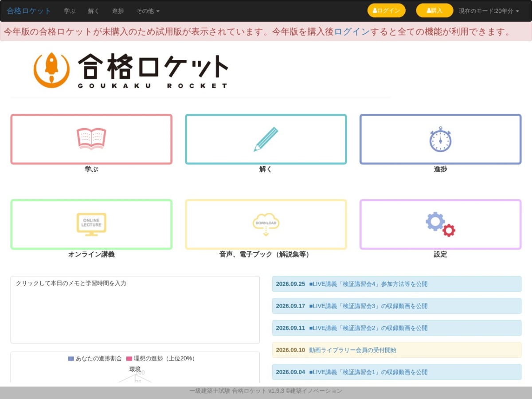
Task: Open the online lecture monitor icon tile
Action: tap(91, 224)
